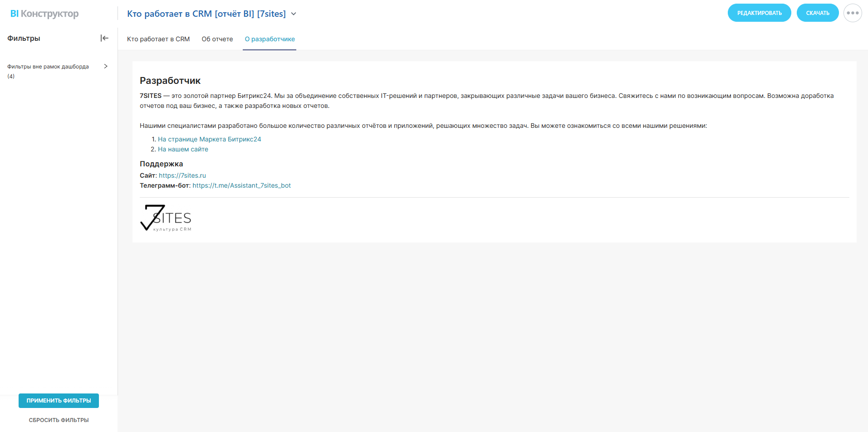Apply filters with ПРИМЕНИТЬ ФИЛЬТРЫ button
Image resolution: width=868 pixels, height=432 pixels.
[59, 401]
